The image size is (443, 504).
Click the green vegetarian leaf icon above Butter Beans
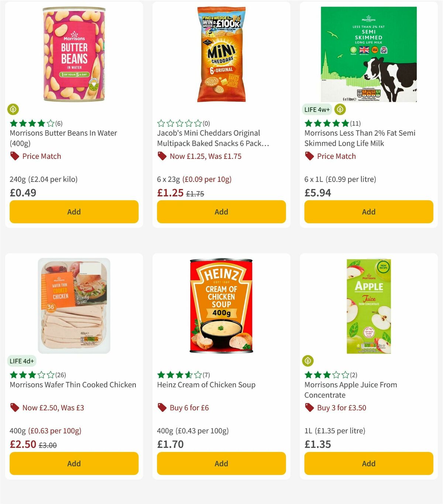13,110
